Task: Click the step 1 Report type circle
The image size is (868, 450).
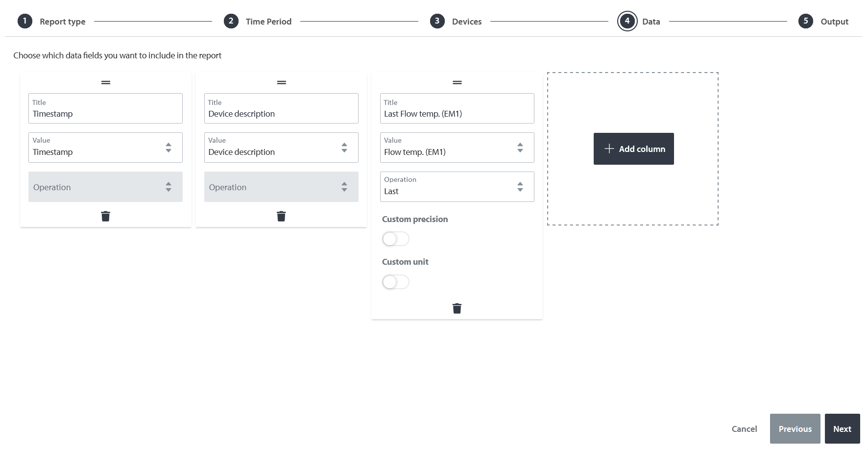Action: click(x=24, y=21)
